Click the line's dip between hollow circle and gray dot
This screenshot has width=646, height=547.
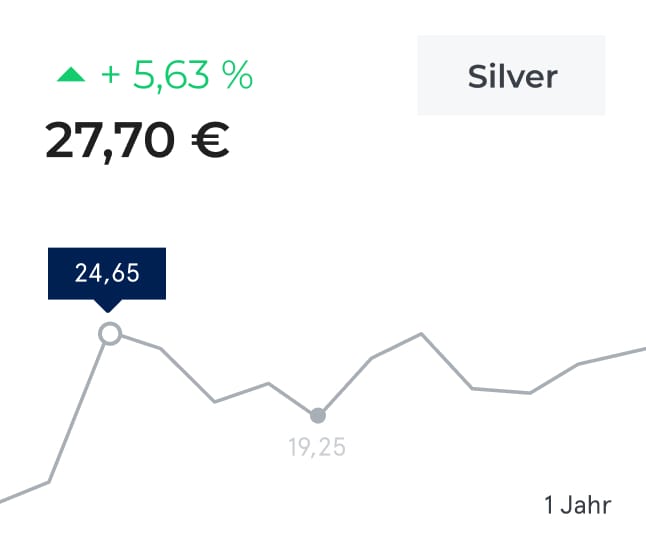(x=215, y=402)
